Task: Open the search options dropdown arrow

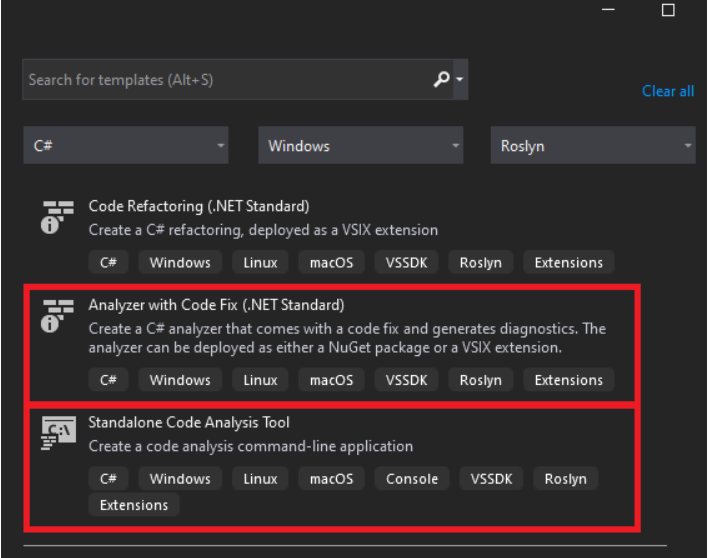Action: click(x=459, y=80)
